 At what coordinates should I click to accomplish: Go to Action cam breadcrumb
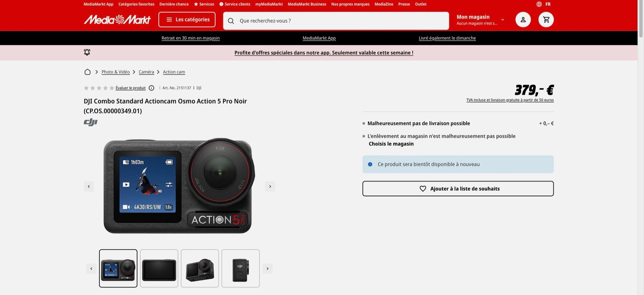(x=174, y=72)
